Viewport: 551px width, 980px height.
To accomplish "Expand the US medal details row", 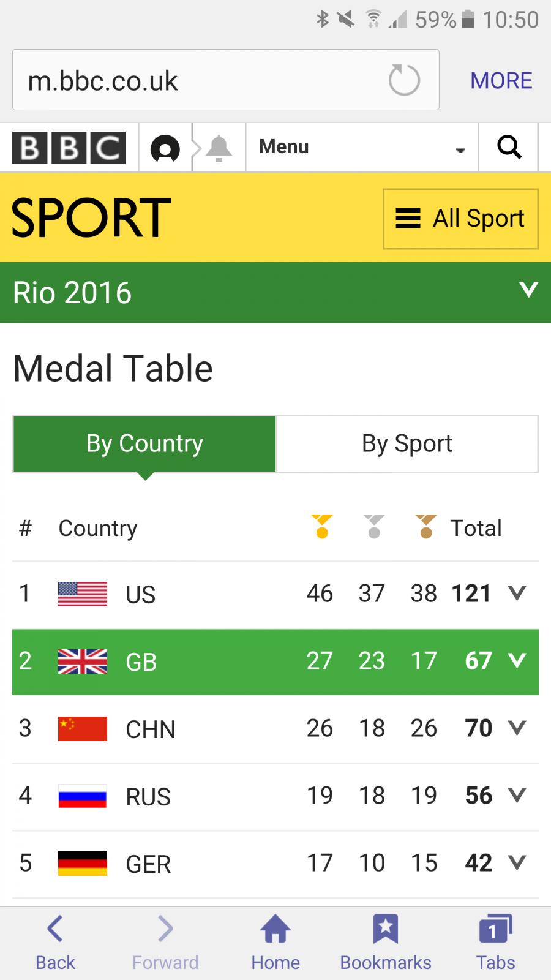I will (x=517, y=593).
